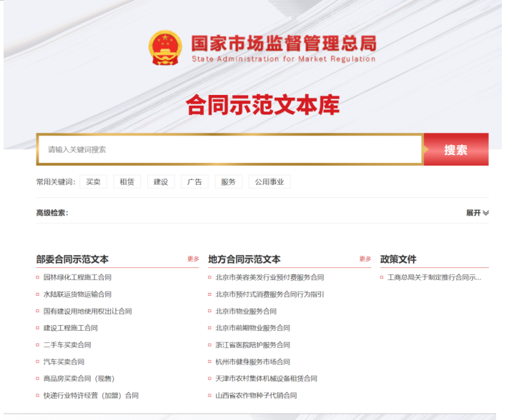Open 更多 for 部委合同示范文本

(x=193, y=259)
